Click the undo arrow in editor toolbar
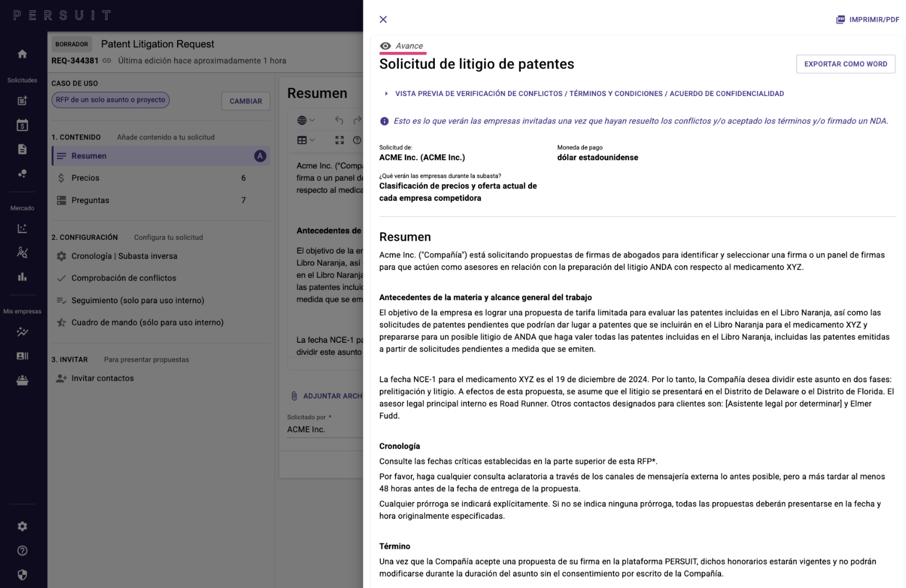The height and width of the screenshot is (588, 906). coord(339,120)
